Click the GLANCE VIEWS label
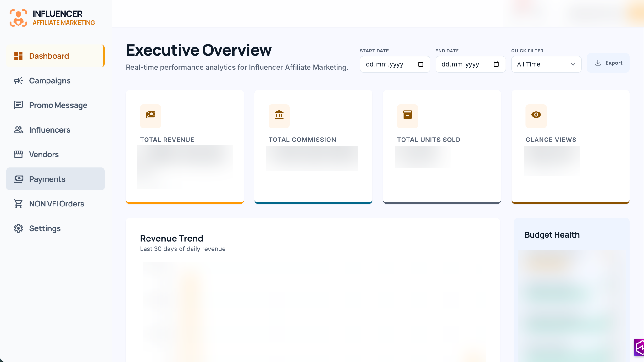 pyautogui.click(x=551, y=140)
